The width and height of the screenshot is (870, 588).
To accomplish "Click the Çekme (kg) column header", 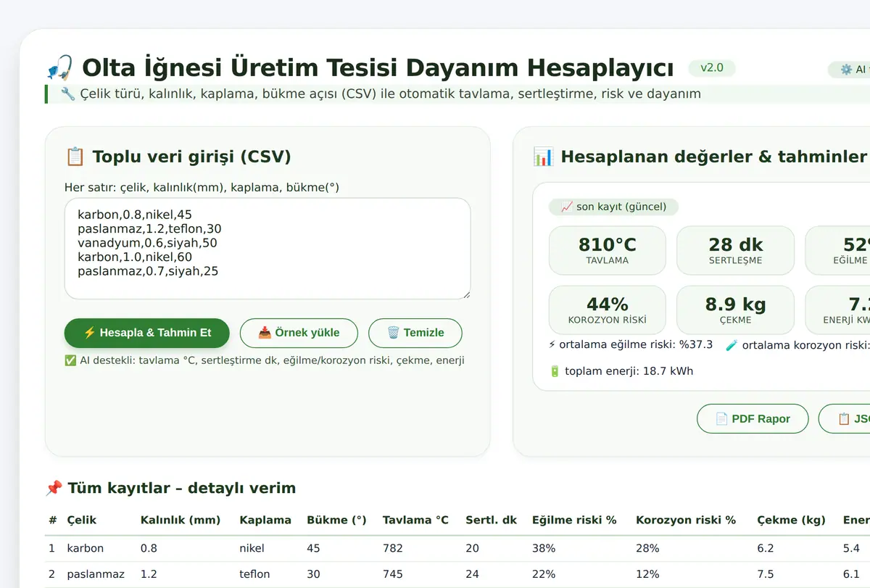I will 792,520.
